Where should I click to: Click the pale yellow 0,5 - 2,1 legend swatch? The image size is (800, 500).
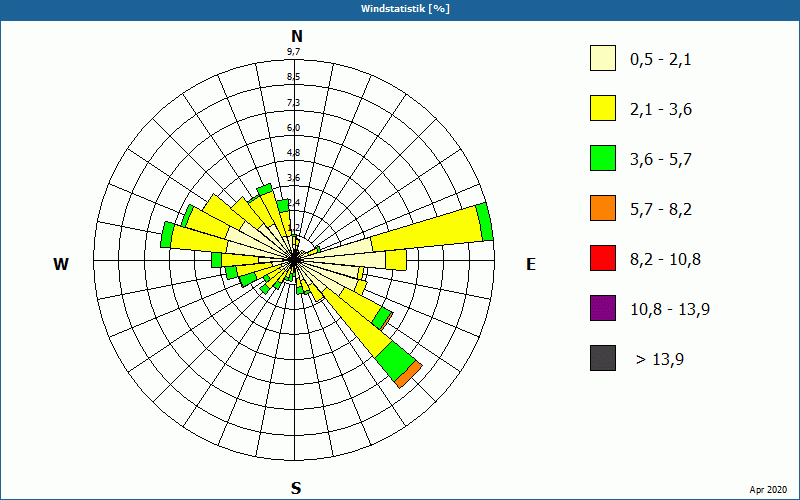click(603, 58)
